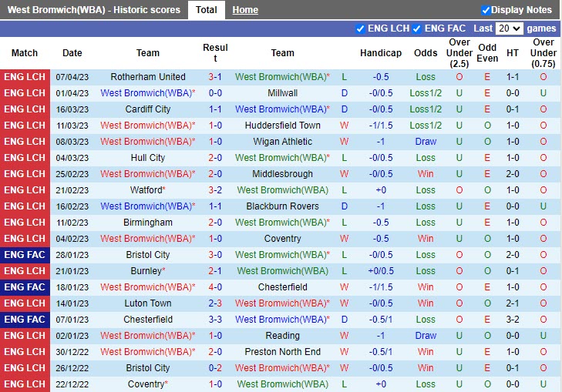The height and width of the screenshot is (392, 562).
Task: Click Birmingham team name
Action: [148, 223]
